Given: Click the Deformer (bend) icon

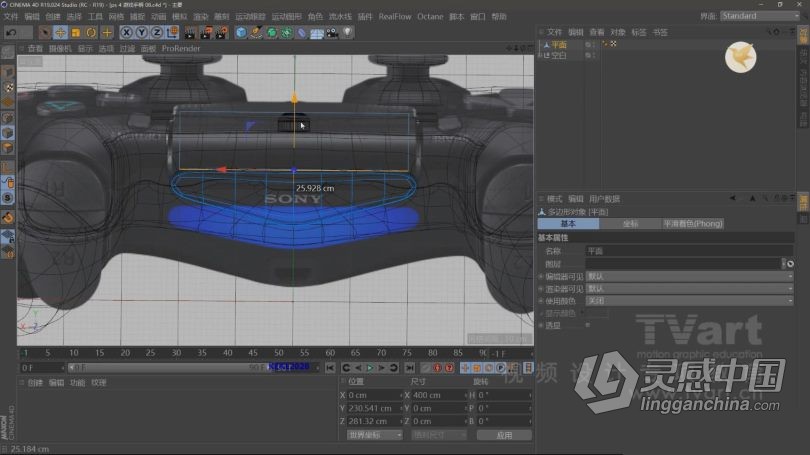Looking at the screenshot, I should 302,33.
